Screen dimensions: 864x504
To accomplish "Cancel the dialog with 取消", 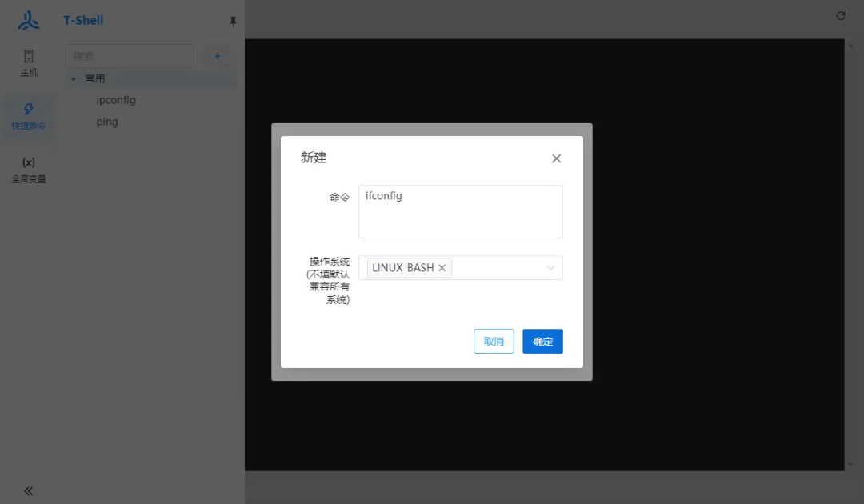I will pos(493,341).
